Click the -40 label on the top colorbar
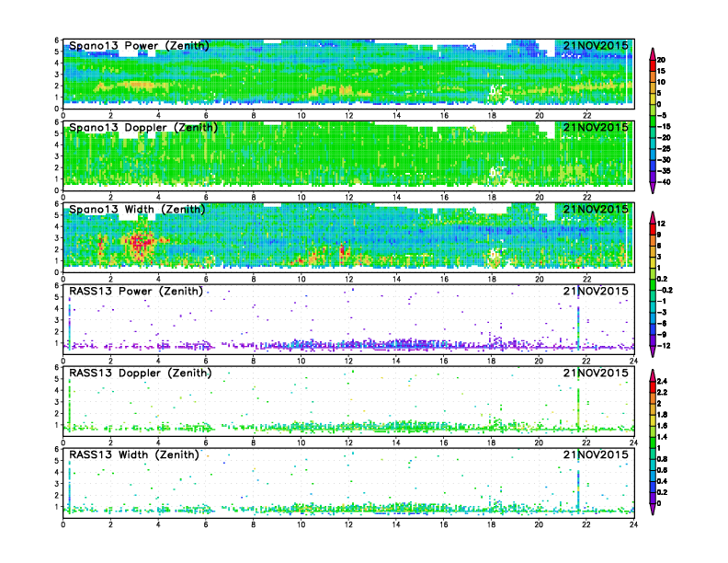The image size is (728, 563). (664, 182)
